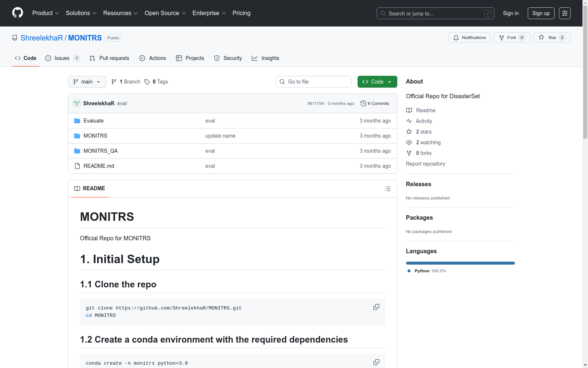Open the main branch selector dropdown

tap(87, 82)
